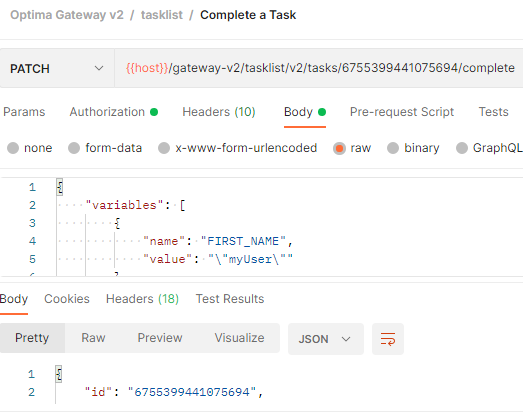Toggle word wrap icon in response toolbar
This screenshot has height=419, width=523.
388,339
